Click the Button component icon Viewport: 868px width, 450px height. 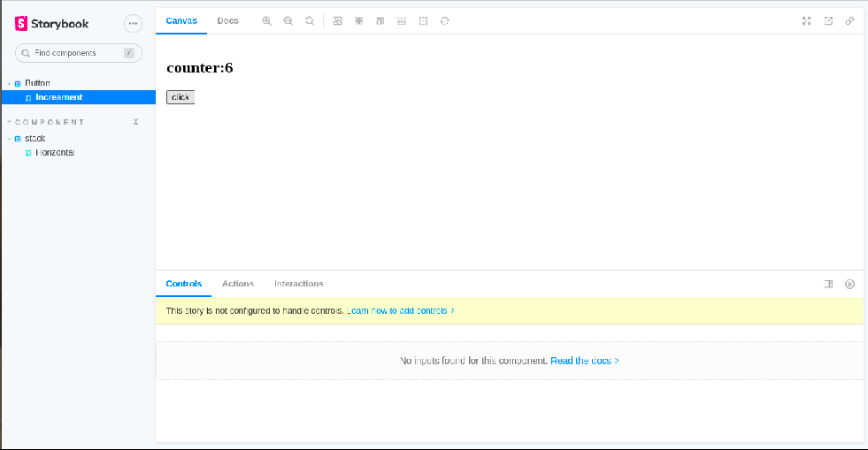18,83
